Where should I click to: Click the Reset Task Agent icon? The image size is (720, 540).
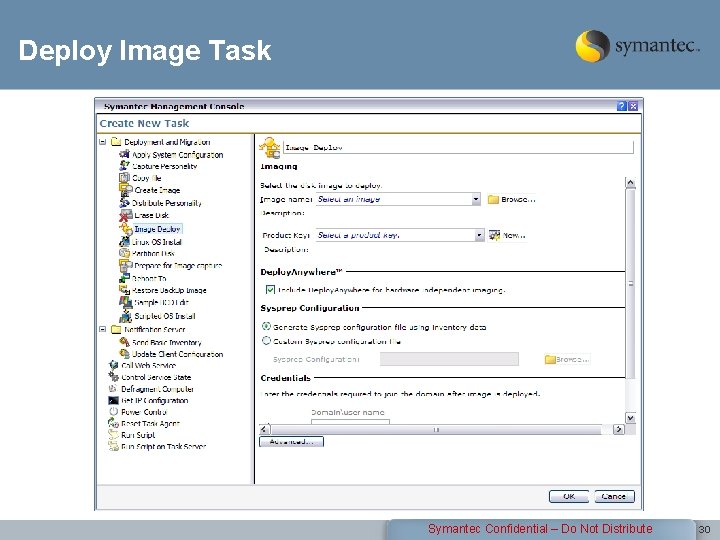(x=113, y=423)
